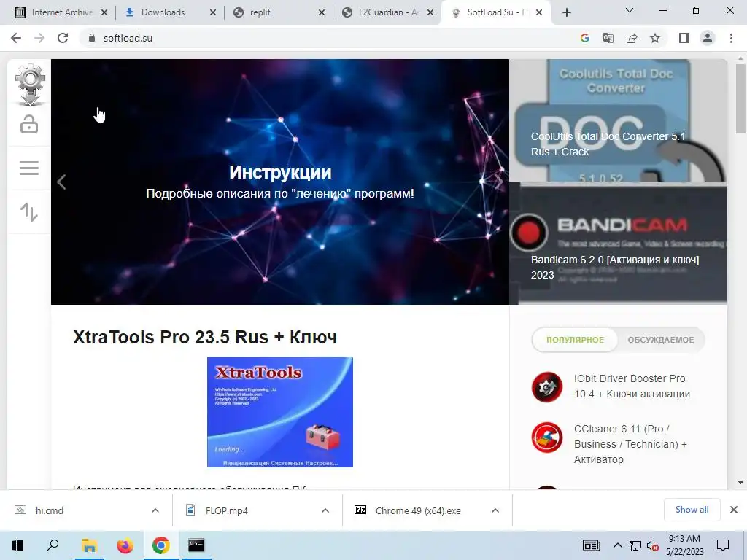The height and width of the screenshot is (560, 747).
Task: Click the up-down arrows sorting icon
Action: point(29,212)
